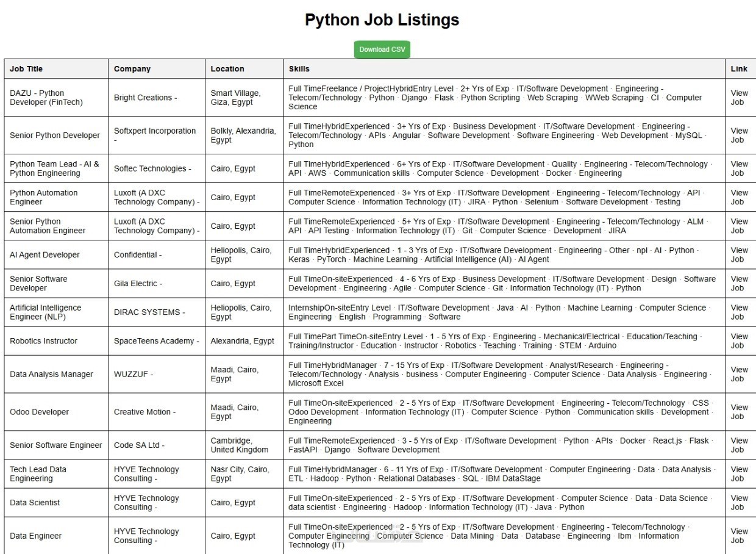Open View Job link for AI Agent Developer
This screenshot has height=554, width=756.
[739, 254]
